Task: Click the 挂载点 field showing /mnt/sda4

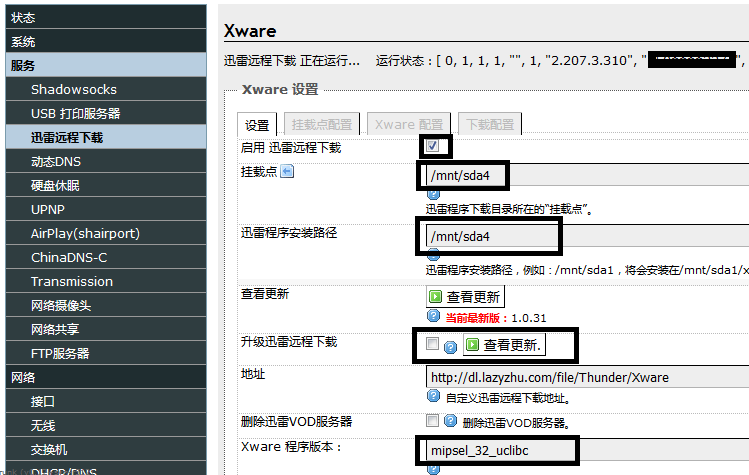Action: point(587,175)
